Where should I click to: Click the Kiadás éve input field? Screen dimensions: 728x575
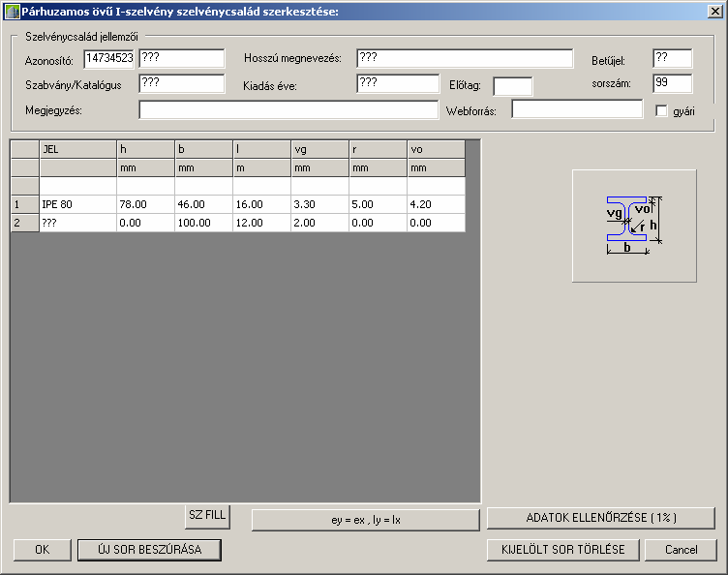coord(398,83)
